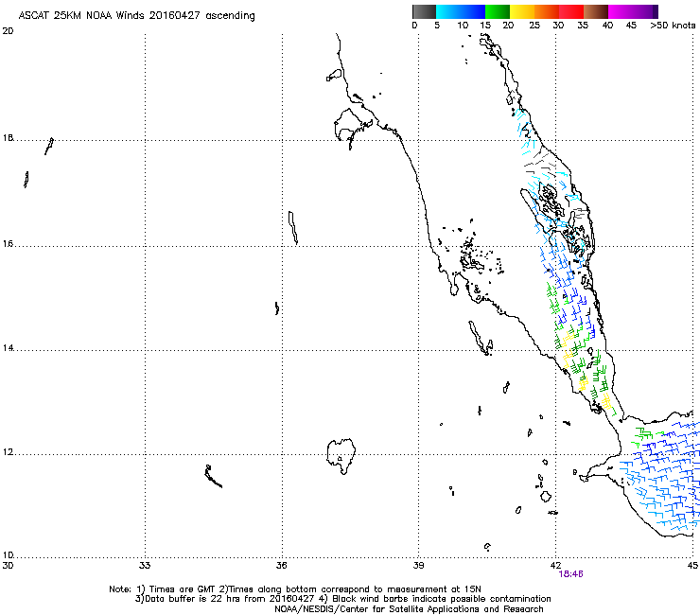Click the orange 25-30 knots legend swatch
Screen dimensions: 700x615
[547, 11]
